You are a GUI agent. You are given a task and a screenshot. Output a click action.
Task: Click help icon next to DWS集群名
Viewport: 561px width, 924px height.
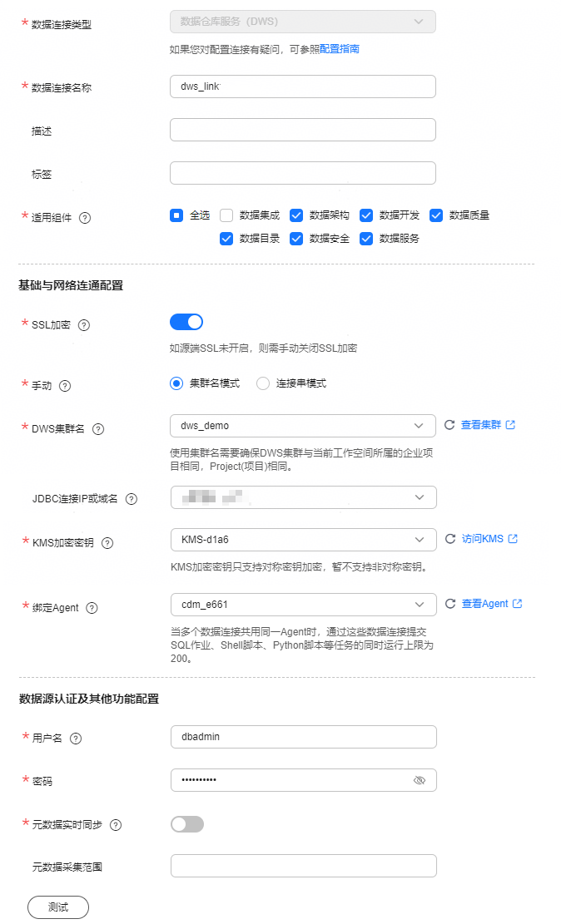click(x=98, y=430)
